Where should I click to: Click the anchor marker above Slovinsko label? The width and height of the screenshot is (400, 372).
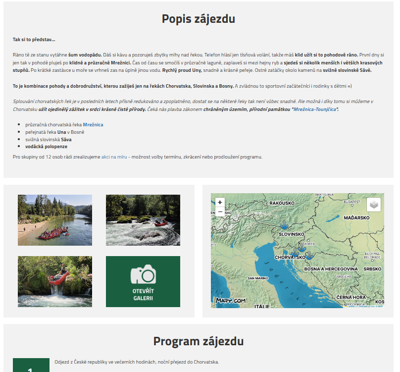click(x=284, y=225)
